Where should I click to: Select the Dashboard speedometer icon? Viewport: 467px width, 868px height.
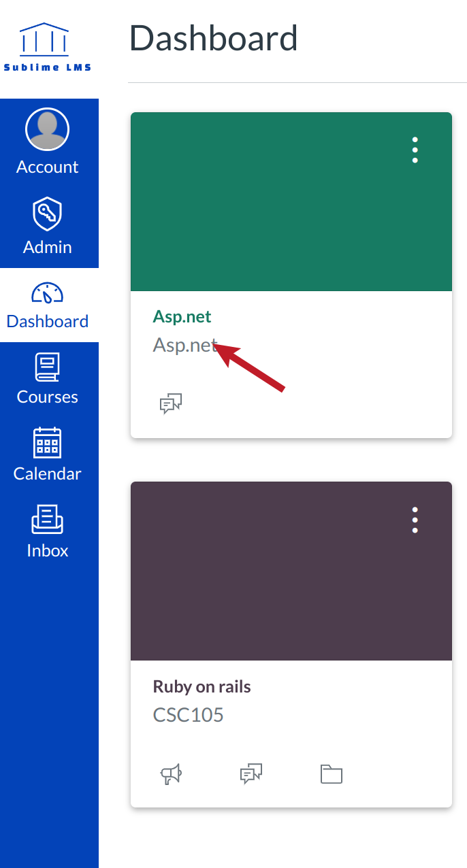coord(47,293)
